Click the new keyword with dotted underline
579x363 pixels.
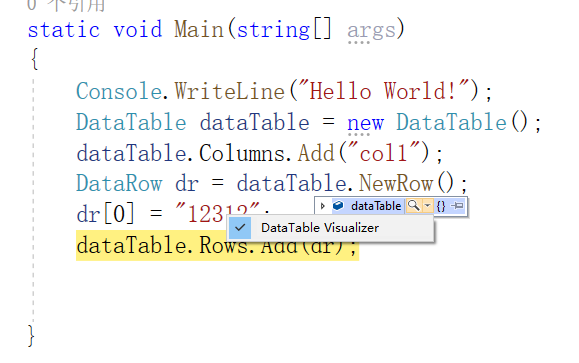(x=365, y=123)
